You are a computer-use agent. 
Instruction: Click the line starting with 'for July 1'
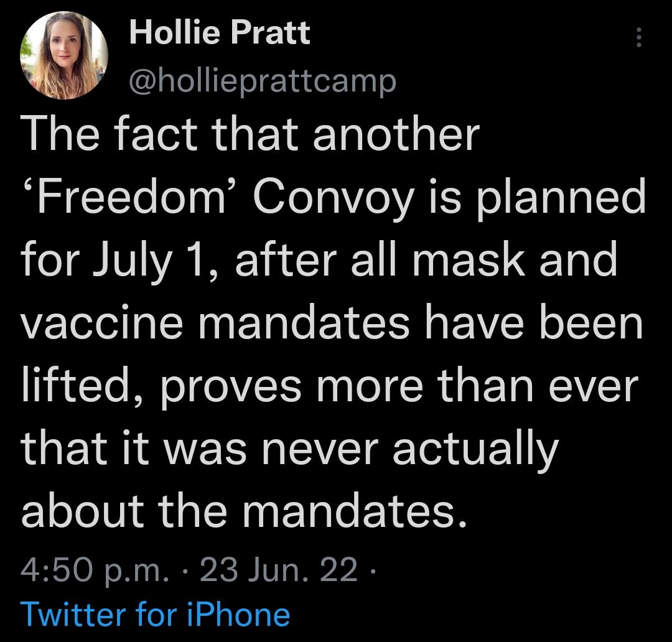(x=317, y=257)
